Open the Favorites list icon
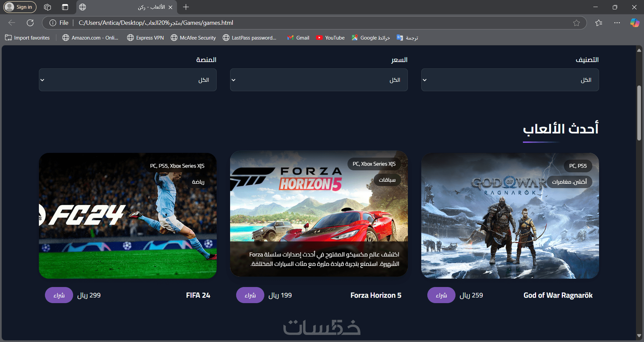Screen dimensions: 644x342 pyautogui.click(x=599, y=23)
